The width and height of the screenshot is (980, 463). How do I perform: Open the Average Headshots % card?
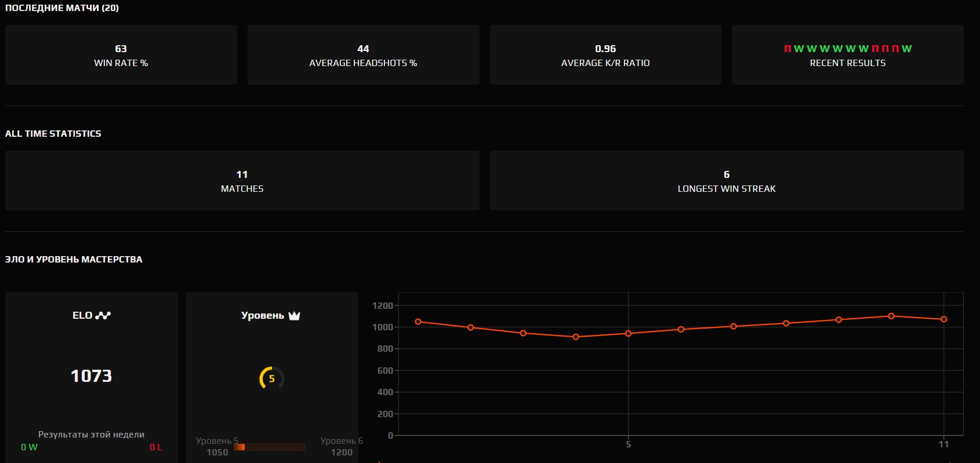(x=363, y=55)
